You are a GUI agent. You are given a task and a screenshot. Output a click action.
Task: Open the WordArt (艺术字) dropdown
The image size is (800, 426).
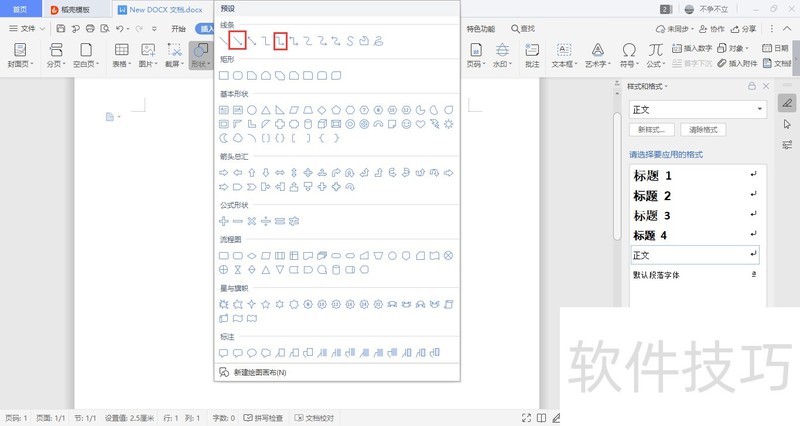(x=597, y=55)
